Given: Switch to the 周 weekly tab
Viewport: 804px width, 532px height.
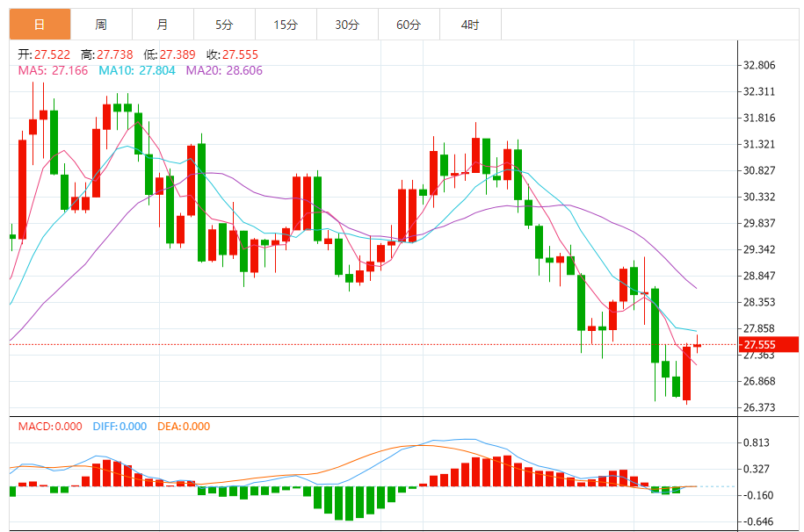Looking at the screenshot, I should 102,24.
